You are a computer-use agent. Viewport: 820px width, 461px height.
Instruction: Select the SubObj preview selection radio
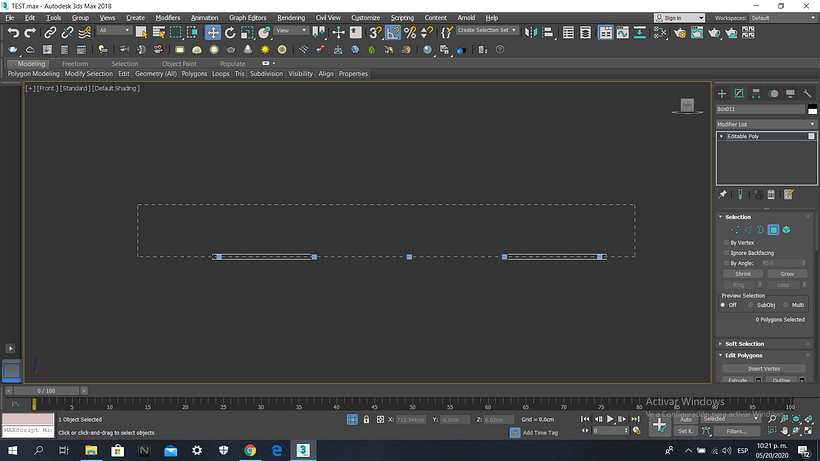click(x=751, y=305)
